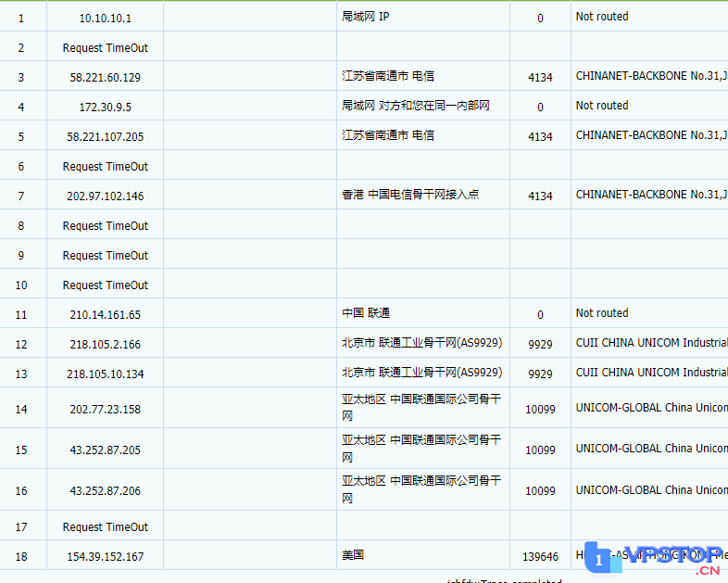Viewport: 728px width, 583px height.
Task: Click 中国 联通 location in hop 11
Action: tap(366, 313)
